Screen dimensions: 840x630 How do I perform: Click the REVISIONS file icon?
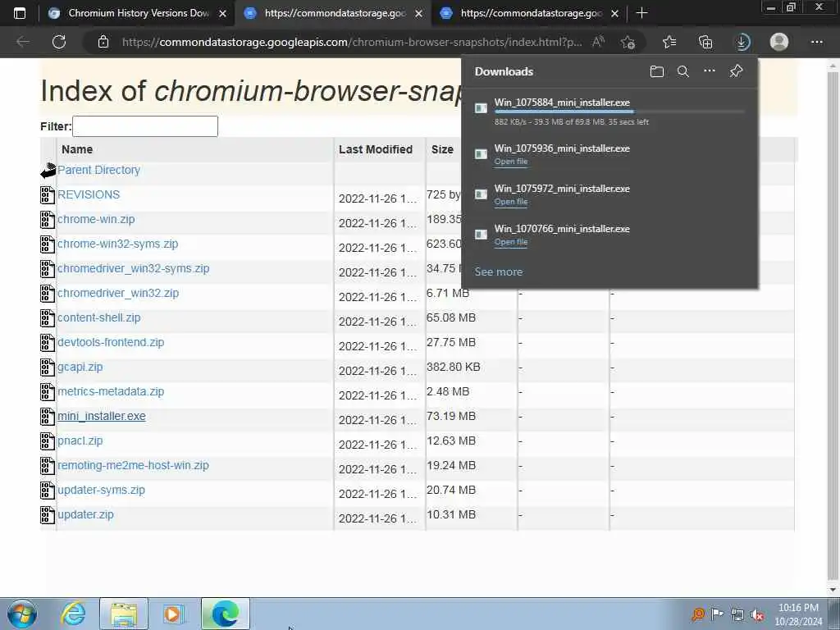47,195
